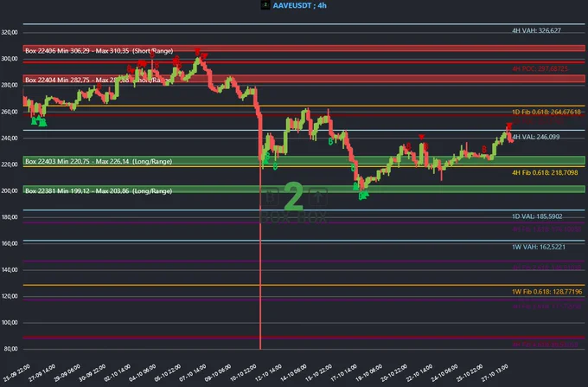Click the red sell triangle at the latest 27-10 candle

pyautogui.click(x=508, y=126)
